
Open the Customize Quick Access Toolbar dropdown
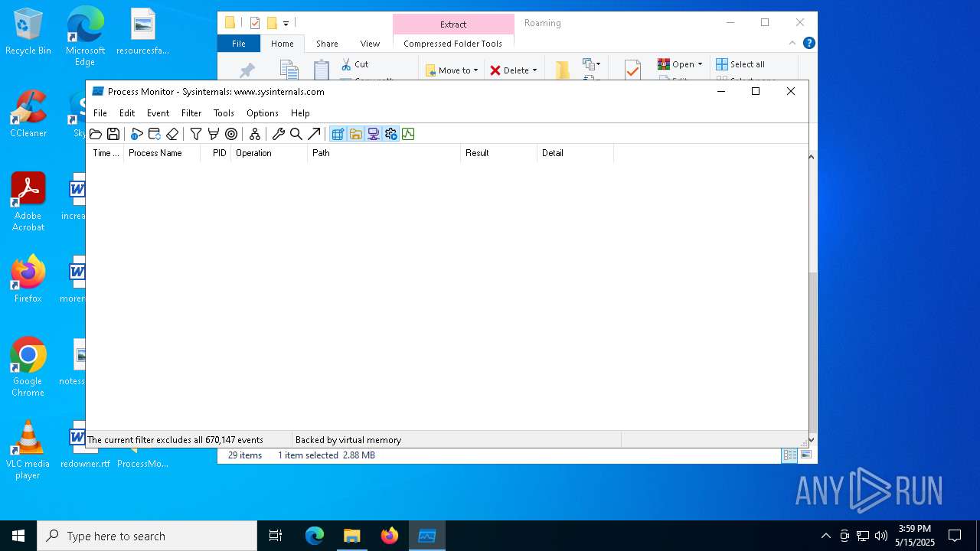(286, 24)
